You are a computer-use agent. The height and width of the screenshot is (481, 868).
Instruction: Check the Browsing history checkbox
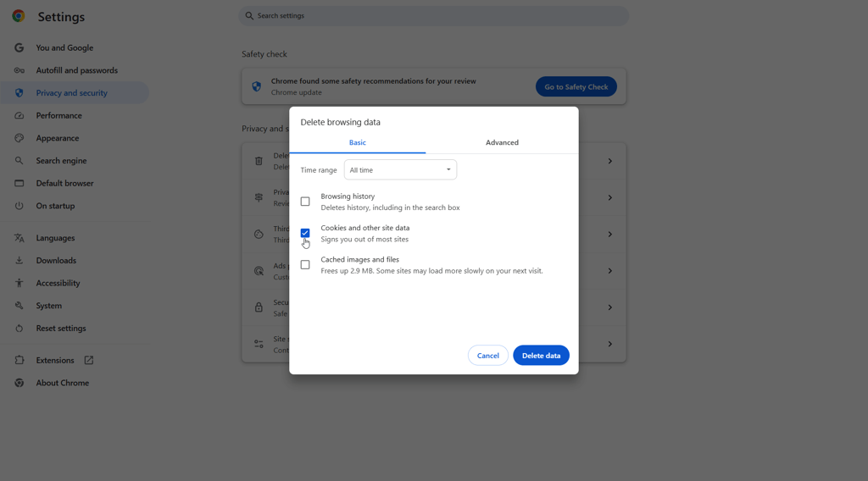(x=305, y=202)
